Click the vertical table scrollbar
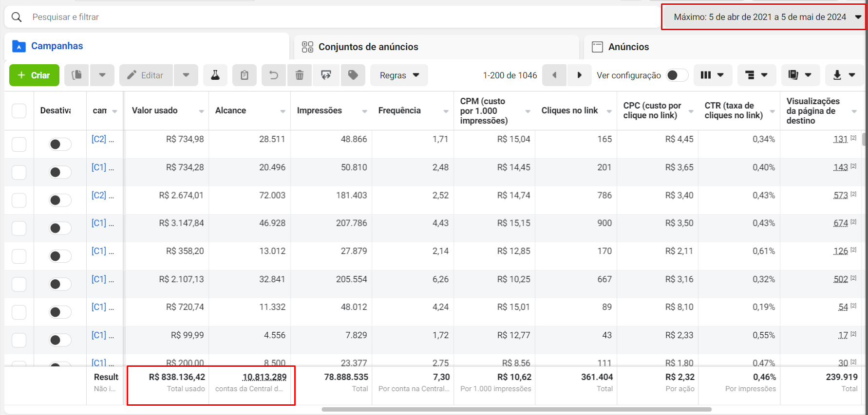 tap(864, 140)
